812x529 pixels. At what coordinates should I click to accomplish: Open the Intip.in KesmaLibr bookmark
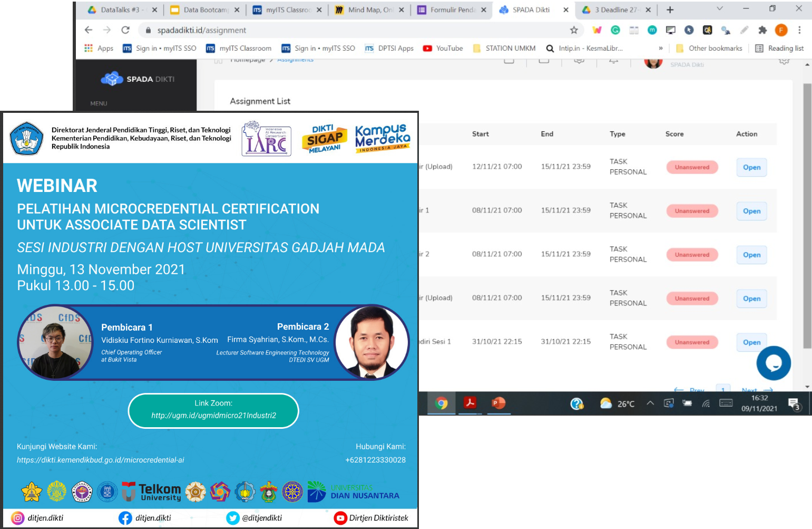pyautogui.click(x=584, y=48)
